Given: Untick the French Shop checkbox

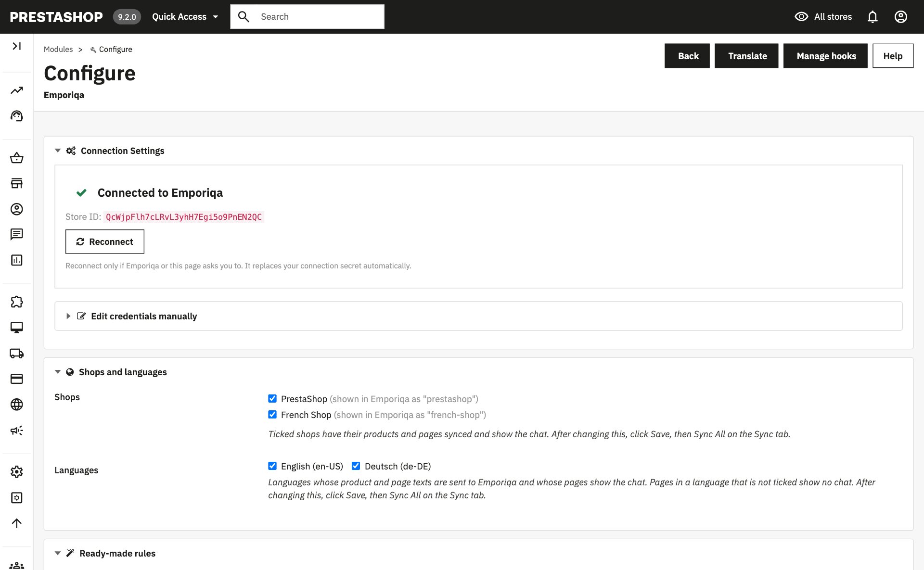Looking at the screenshot, I should 272,414.
